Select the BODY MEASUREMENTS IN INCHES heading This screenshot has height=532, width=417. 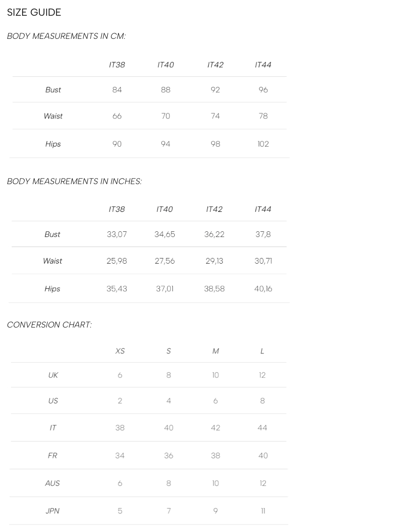point(74,181)
